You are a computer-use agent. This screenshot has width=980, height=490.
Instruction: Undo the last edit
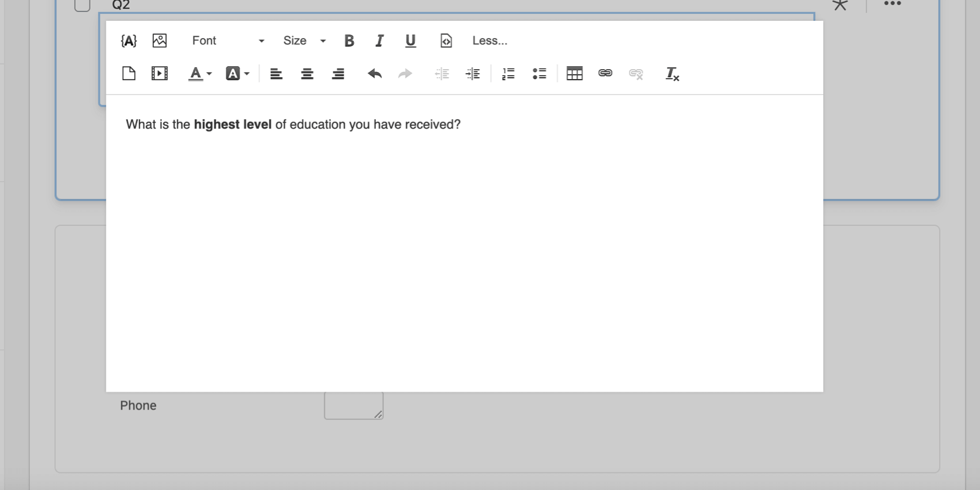(375, 73)
